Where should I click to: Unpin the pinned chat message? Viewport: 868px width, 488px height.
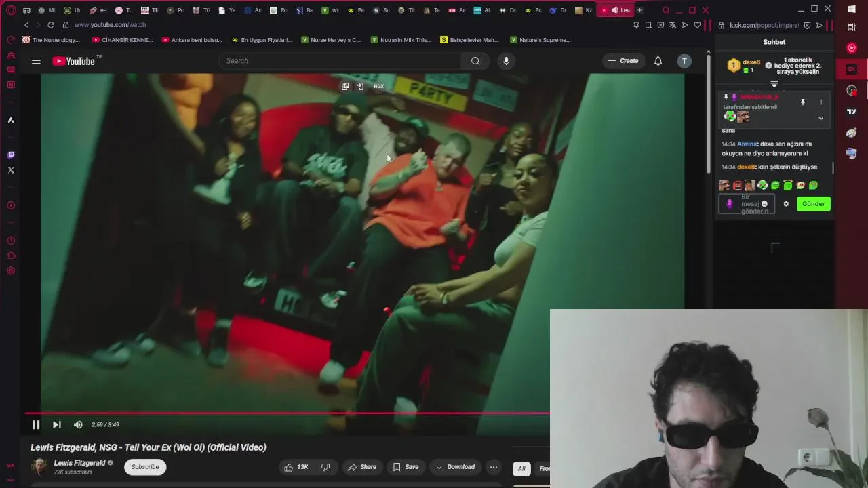803,102
